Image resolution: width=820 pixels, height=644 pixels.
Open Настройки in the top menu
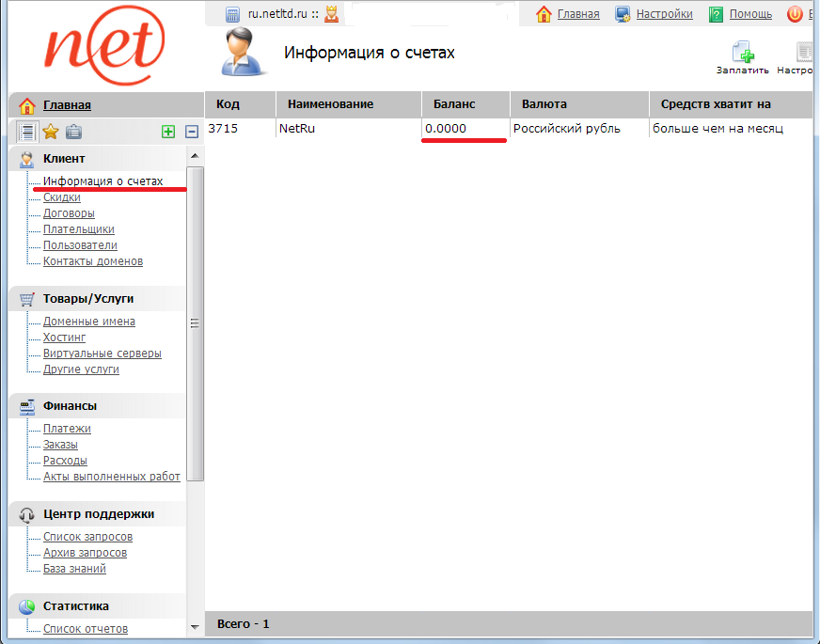664,14
